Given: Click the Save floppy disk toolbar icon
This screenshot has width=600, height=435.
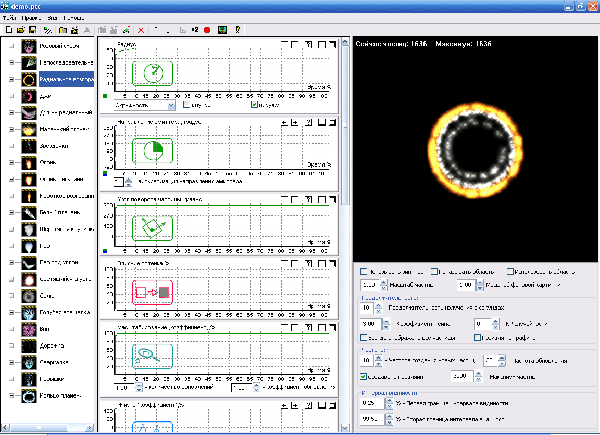Looking at the screenshot, I should pyautogui.click(x=33, y=30).
